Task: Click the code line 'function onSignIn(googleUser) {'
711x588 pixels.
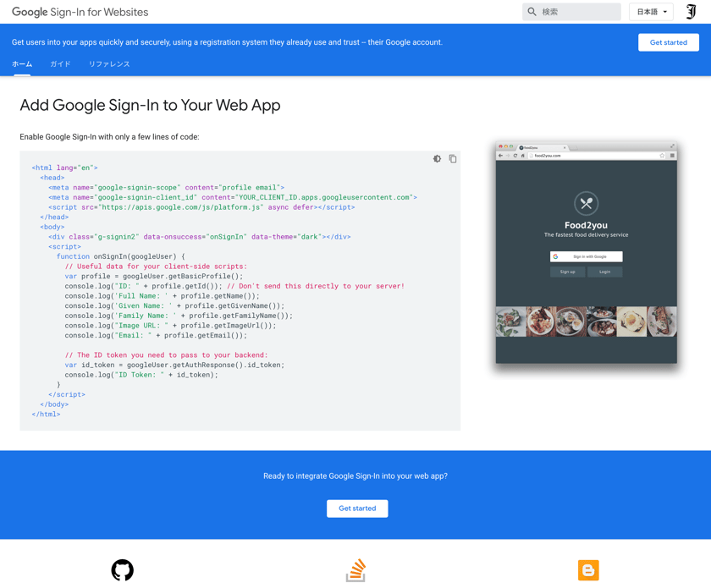Action: click(x=120, y=256)
